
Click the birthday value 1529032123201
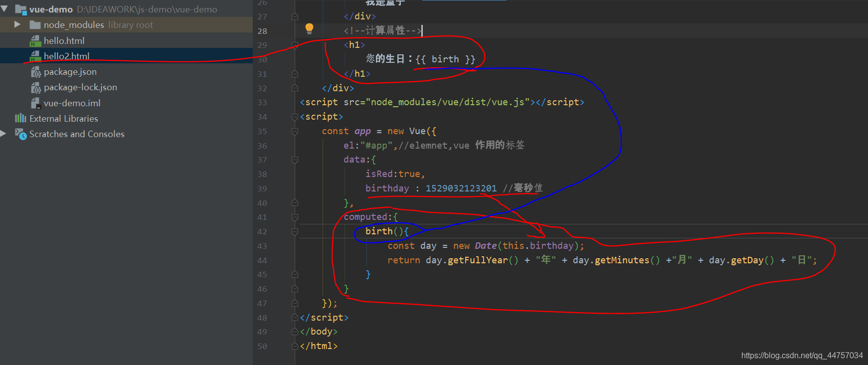[461, 188]
